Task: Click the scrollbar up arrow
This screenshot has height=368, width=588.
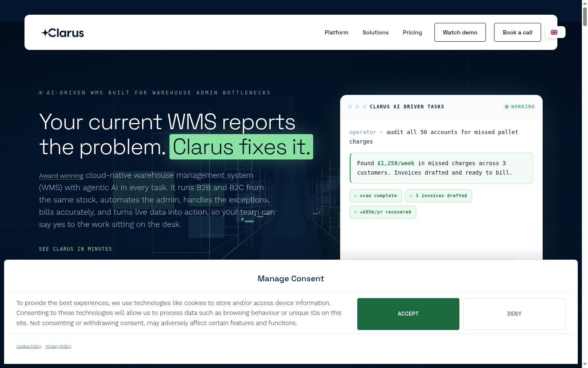Action: [585, 3]
